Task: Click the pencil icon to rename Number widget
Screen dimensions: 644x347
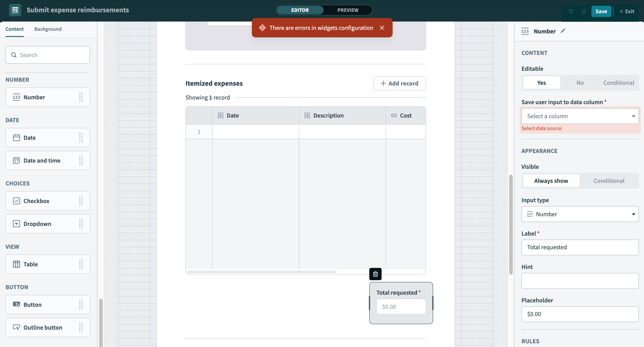Action: tap(563, 31)
